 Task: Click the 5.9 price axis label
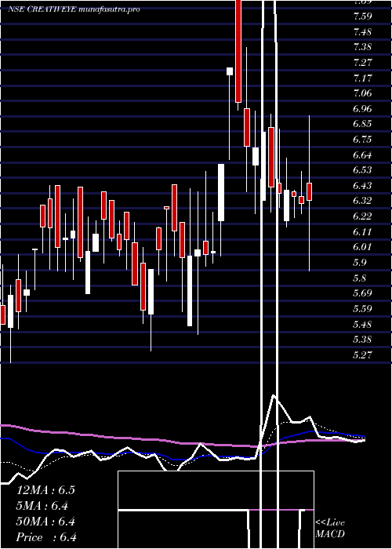tap(360, 262)
